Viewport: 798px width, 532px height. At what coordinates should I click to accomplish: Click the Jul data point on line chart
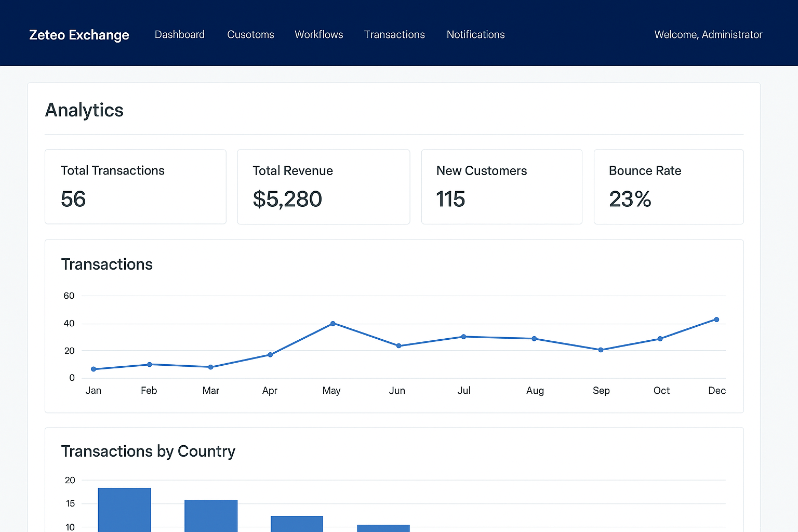point(463,337)
